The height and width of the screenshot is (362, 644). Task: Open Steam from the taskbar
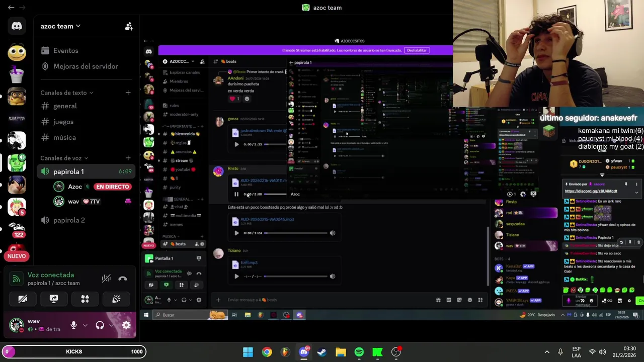[322, 352]
